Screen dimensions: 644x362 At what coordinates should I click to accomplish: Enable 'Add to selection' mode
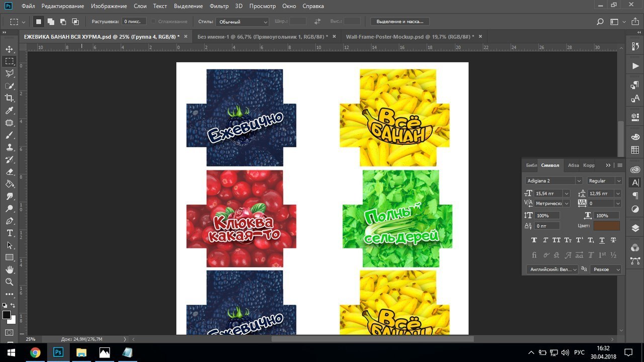[x=51, y=22]
